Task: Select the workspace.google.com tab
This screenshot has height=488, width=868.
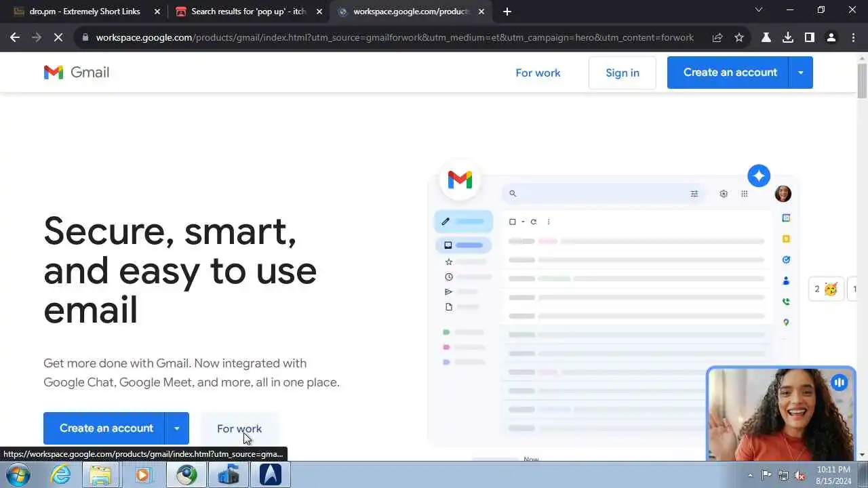Action: 411,12
